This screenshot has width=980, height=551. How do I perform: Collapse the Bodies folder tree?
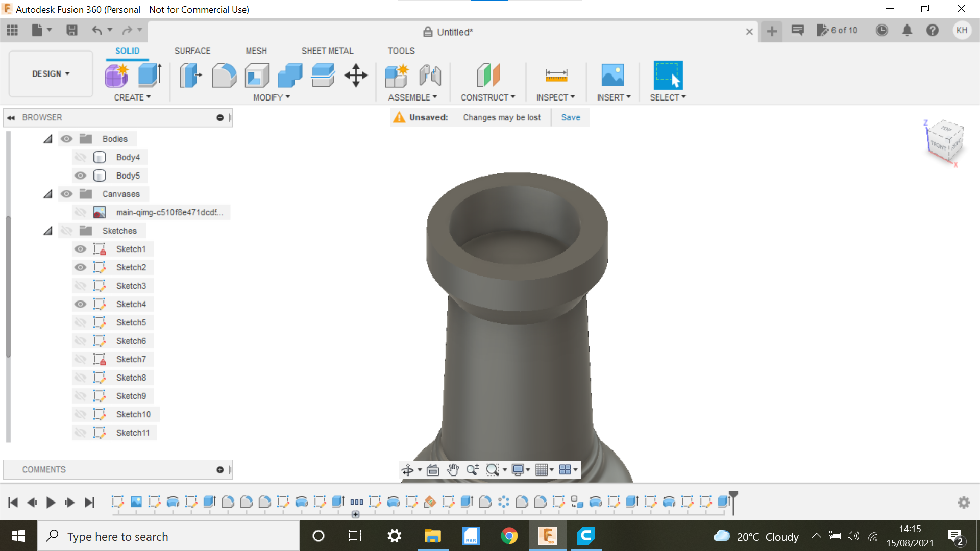pyautogui.click(x=48, y=139)
